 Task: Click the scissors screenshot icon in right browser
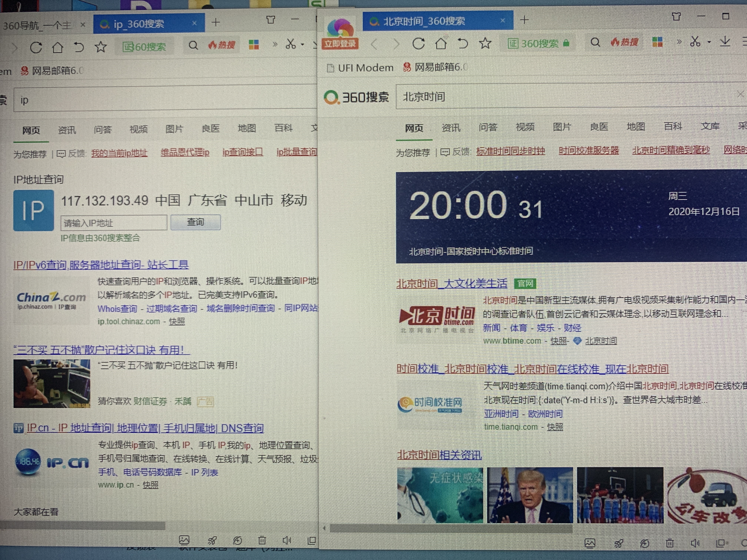click(695, 42)
